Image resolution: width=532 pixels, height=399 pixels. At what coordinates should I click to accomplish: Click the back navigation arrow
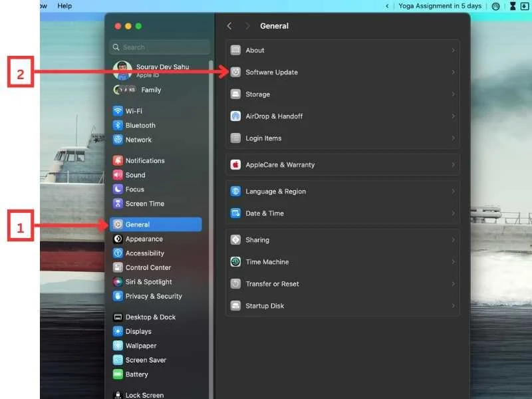pyautogui.click(x=229, y=26)
